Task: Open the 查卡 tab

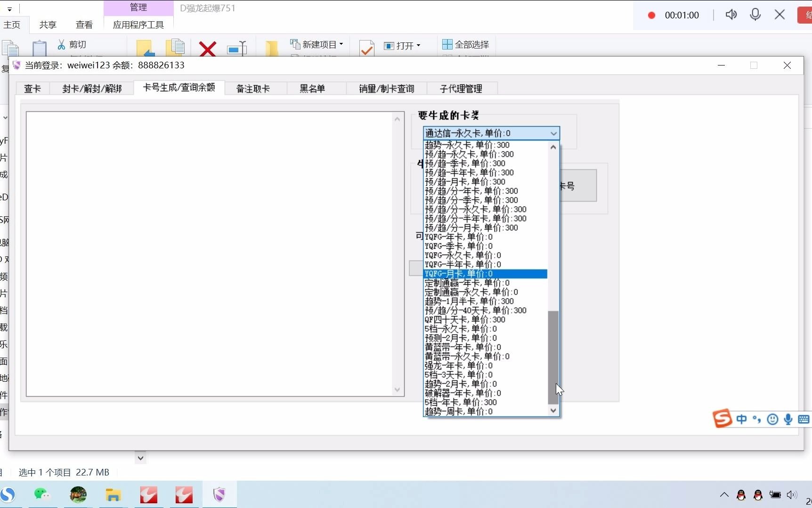Action: 32,89
